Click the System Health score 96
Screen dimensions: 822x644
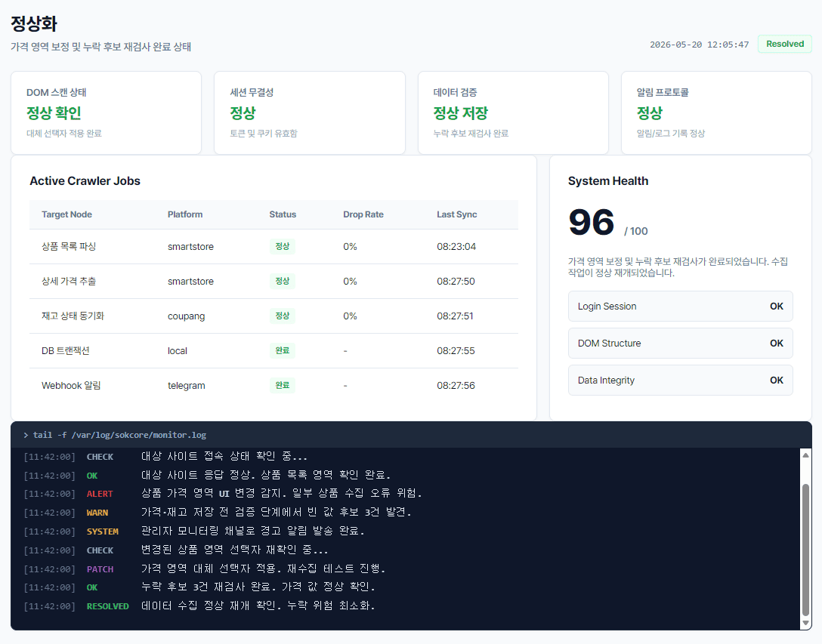pos(591,222)
